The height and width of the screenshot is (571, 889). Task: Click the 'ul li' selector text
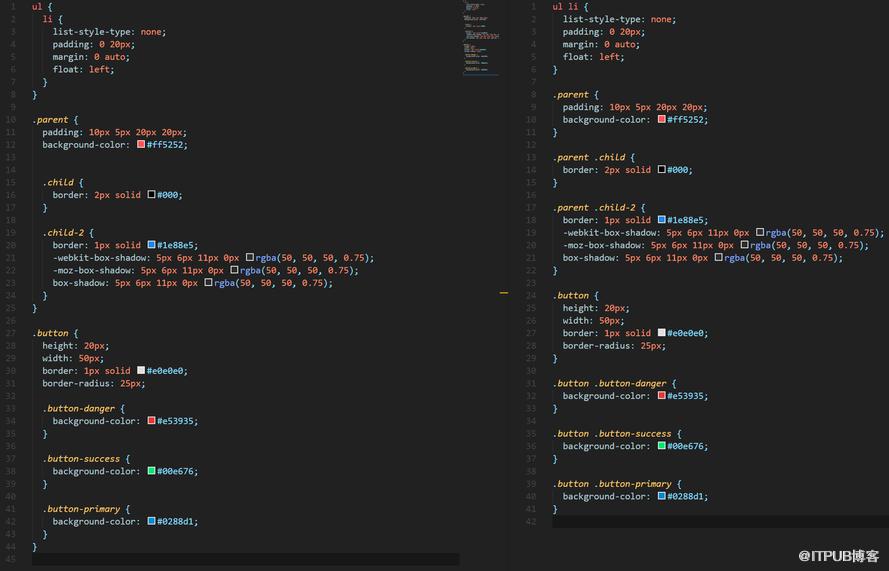point(565,7)
